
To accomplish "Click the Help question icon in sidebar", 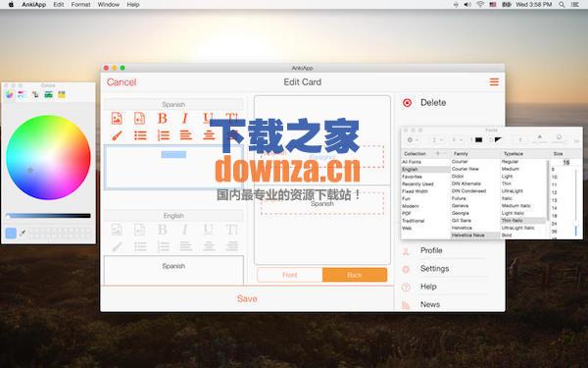I will click(406, 287).
